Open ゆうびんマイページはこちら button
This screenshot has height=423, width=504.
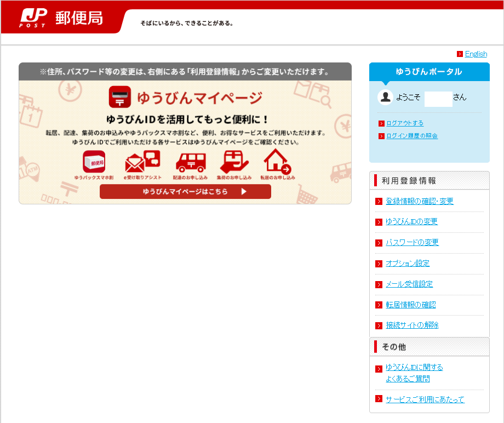[186, 192]
